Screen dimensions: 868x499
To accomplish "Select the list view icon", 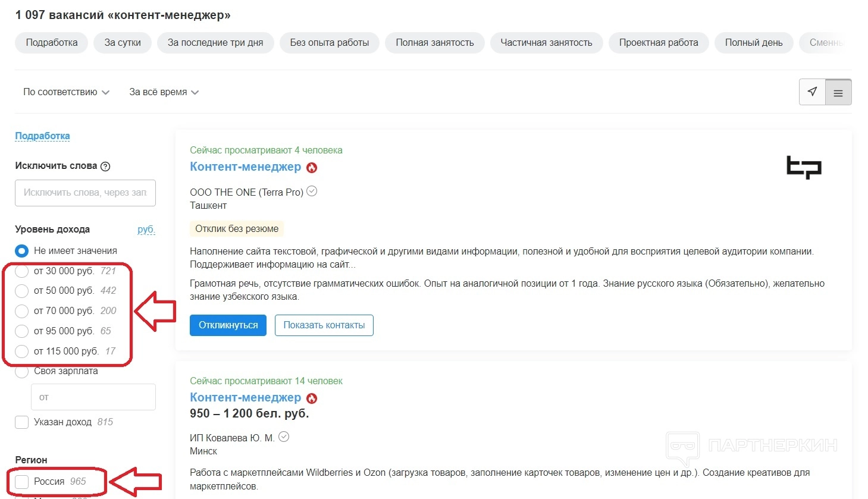I will pos(838,93).
